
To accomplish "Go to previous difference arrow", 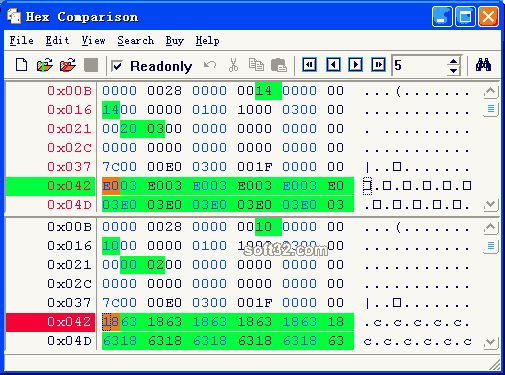I will 333,64.
